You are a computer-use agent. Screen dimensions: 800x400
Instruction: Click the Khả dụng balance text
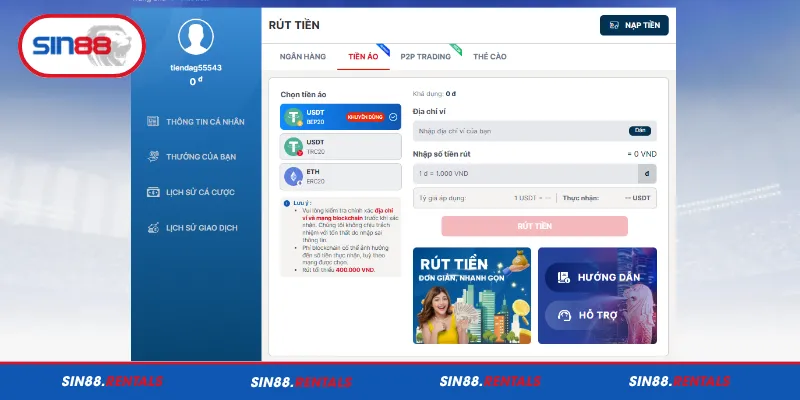(434, 94)
